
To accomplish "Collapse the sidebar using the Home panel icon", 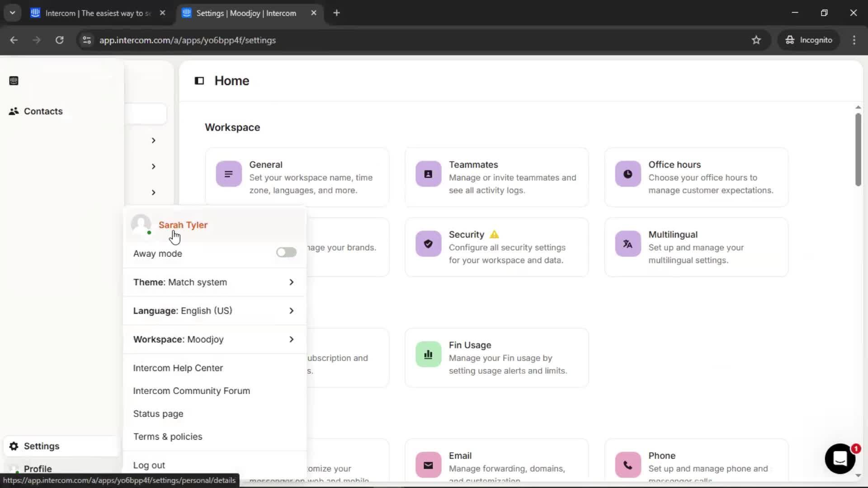I will 199,81.
